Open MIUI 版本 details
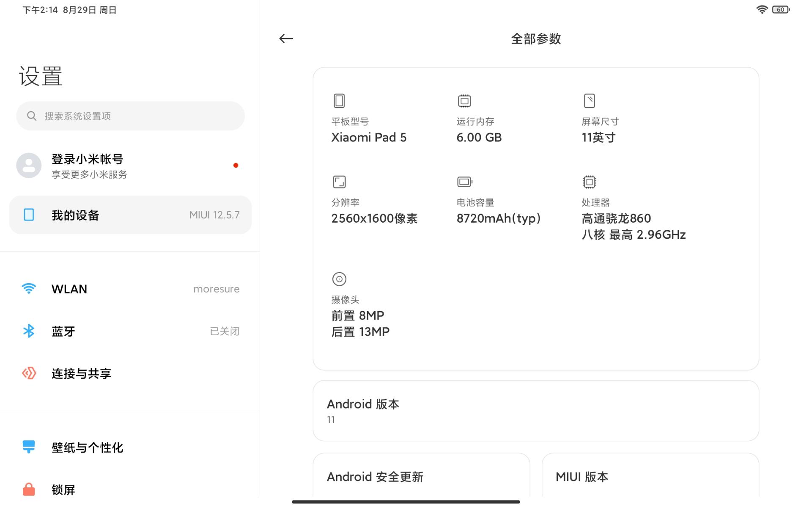 pyautogui.click(x=650, y=477)
